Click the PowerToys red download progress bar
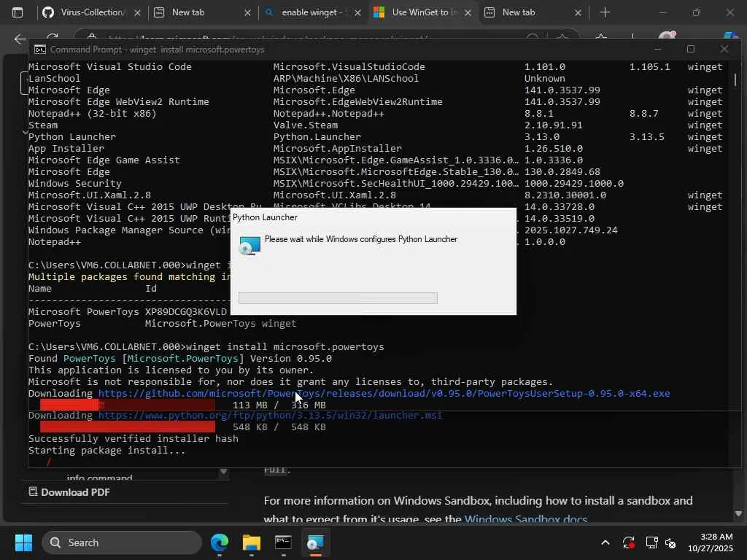Image resolution: width=747 pixels, height=560 pixels. (x=127, y=405)
